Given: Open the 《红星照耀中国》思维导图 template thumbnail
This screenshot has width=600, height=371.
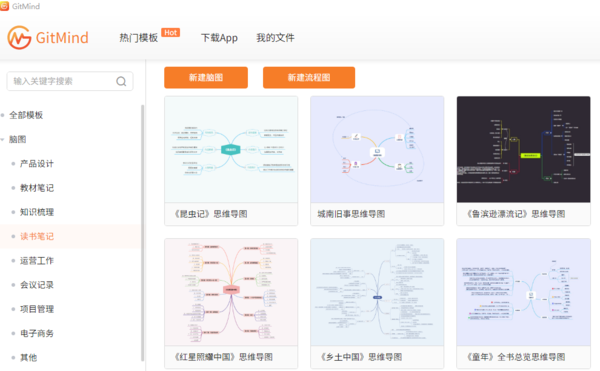Looking at the screenshot, I should [x=231, y=292].
